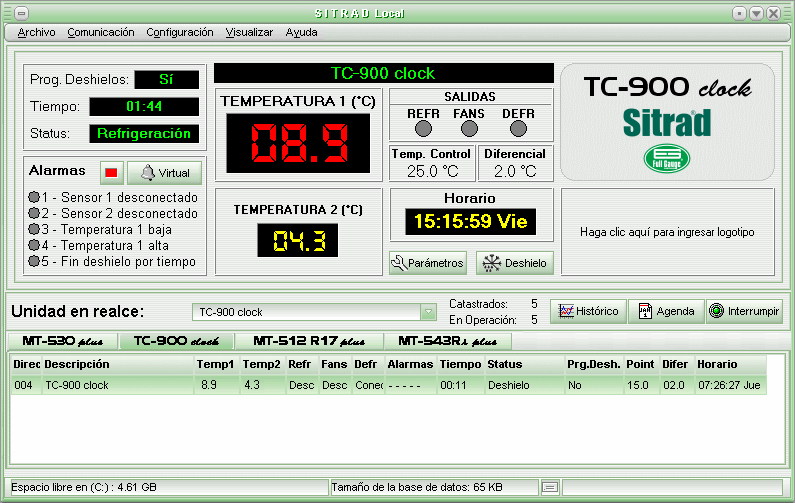
Task: Click the Prog. Deshielos value Sí
Action: [x=166, y=80]
